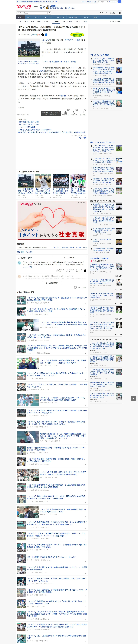
Task: Open 購入履歴 link
Action: pos(112,13)
